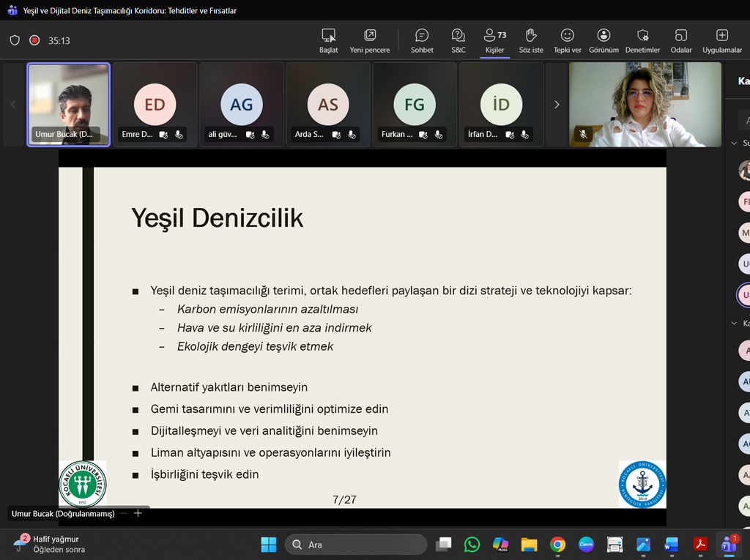Open the Uygulamalar apps button

722,40
